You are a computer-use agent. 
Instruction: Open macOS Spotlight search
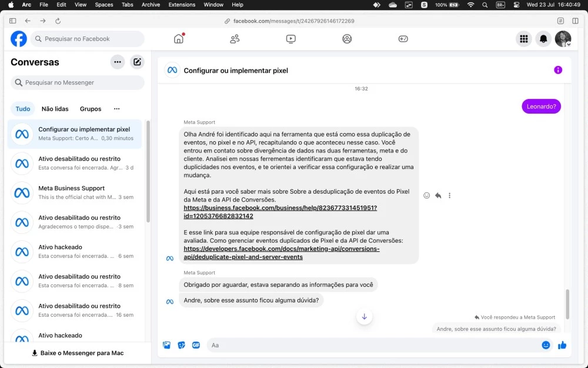[485, 5]
